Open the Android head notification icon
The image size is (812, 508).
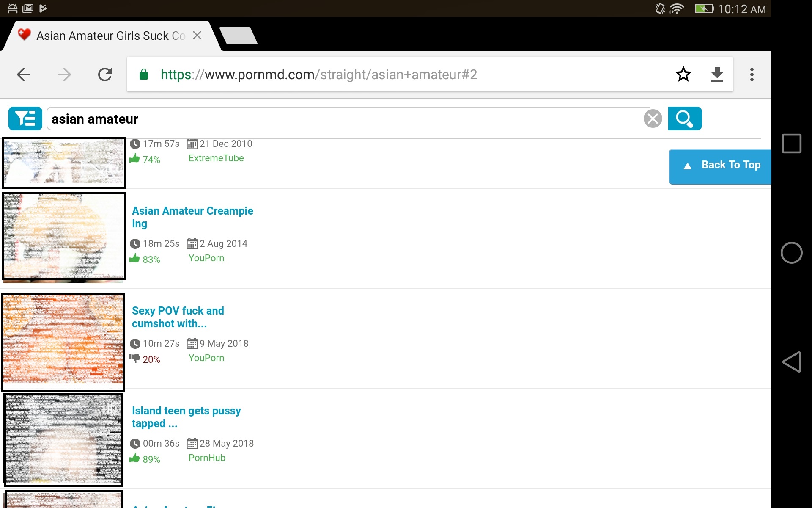point(13,8)
